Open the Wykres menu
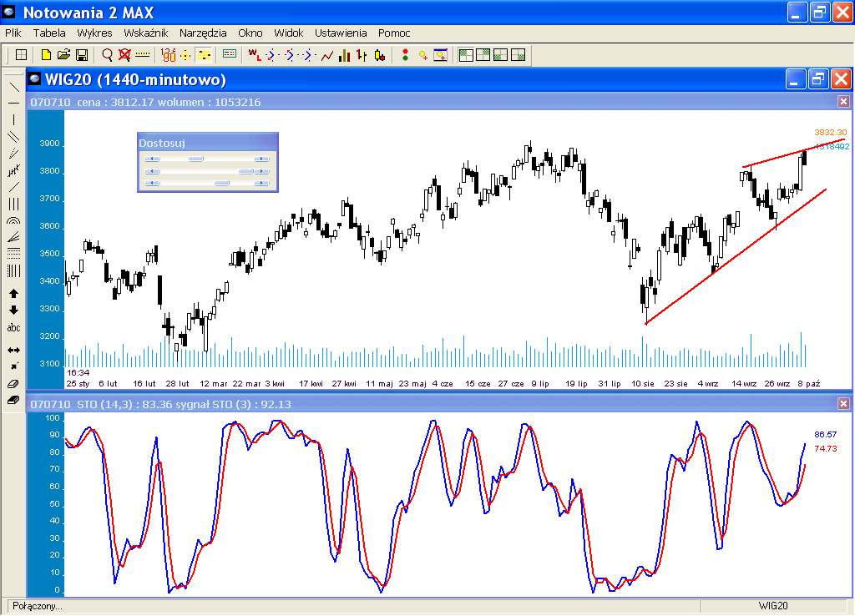Image resolution: width=855 pixels, height=616 pixels. (94, 33)
